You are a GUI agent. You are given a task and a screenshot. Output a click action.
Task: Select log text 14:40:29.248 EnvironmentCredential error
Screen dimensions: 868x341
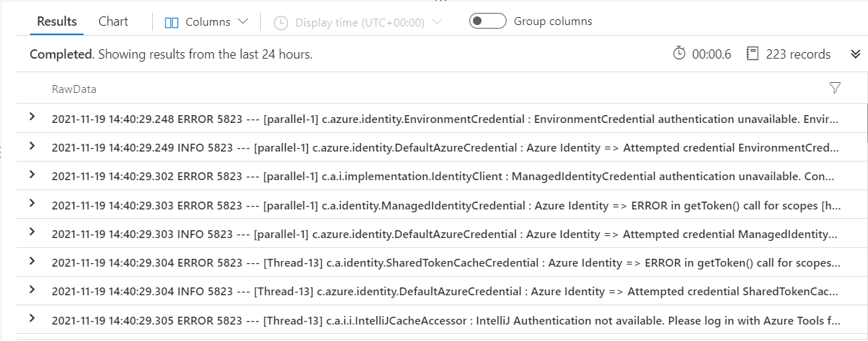pos(447,119)
